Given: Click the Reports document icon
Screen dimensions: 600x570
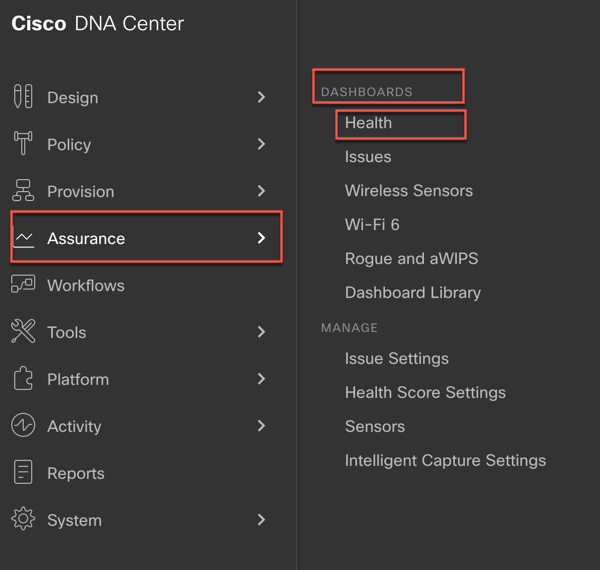Looking at the screenshot, I should 23,472.
